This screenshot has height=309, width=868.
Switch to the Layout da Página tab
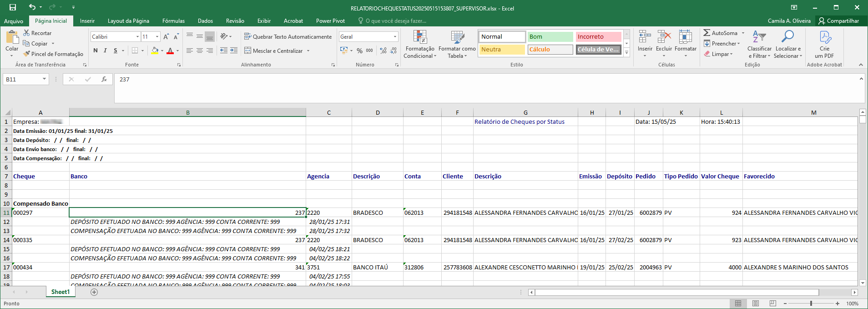coord(128,21)
